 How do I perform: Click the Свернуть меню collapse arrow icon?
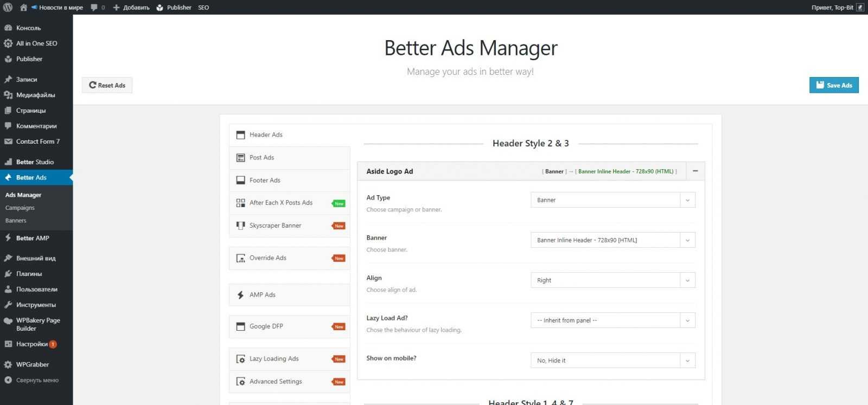[x=8, y=380]
